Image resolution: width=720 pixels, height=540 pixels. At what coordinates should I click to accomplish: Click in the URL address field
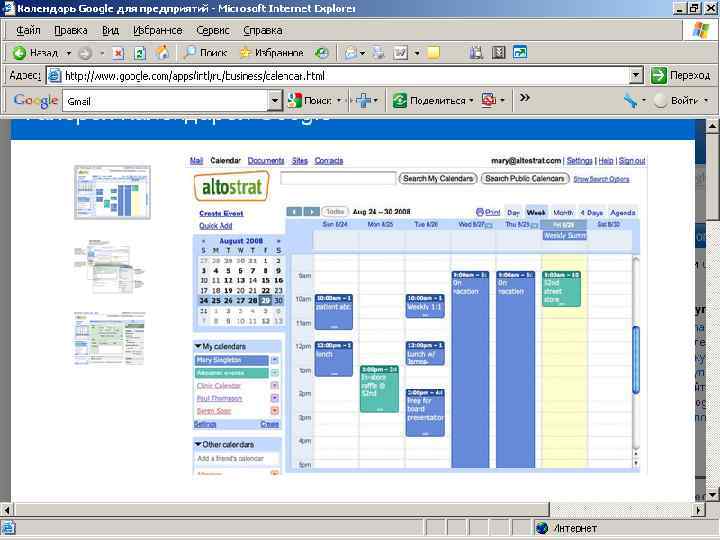(338, 76)
